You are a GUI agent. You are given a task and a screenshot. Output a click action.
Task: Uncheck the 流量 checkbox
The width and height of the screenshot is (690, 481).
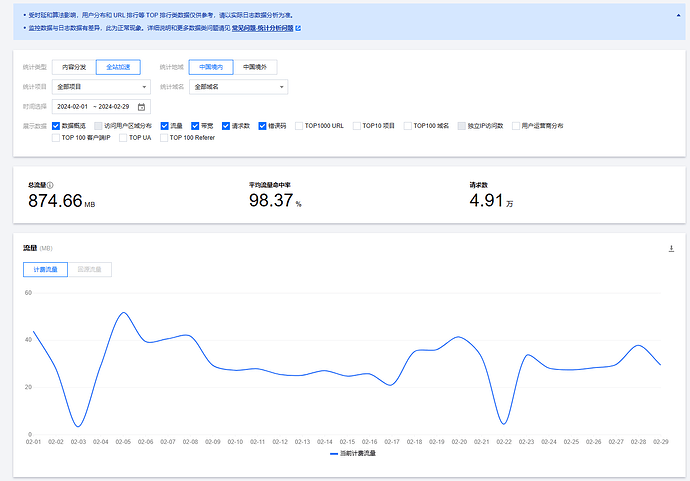(x=165, y=126)
